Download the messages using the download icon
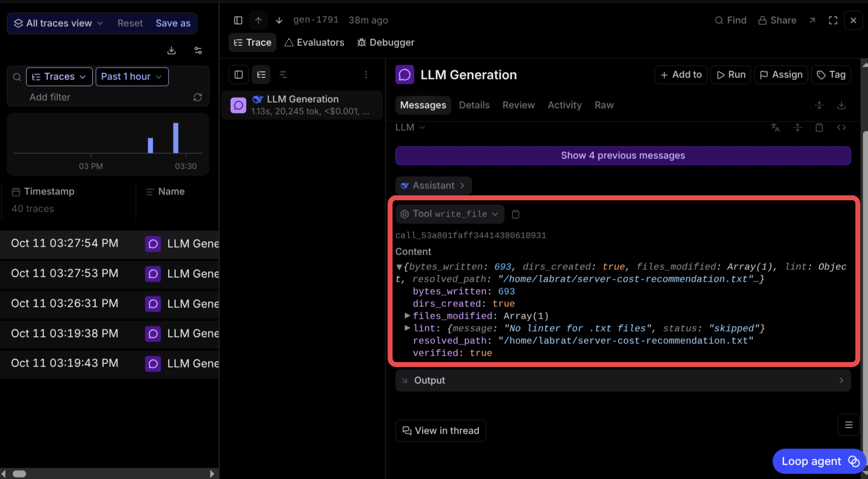This screenshot has width=868, height=479. [x=841, y=105]
